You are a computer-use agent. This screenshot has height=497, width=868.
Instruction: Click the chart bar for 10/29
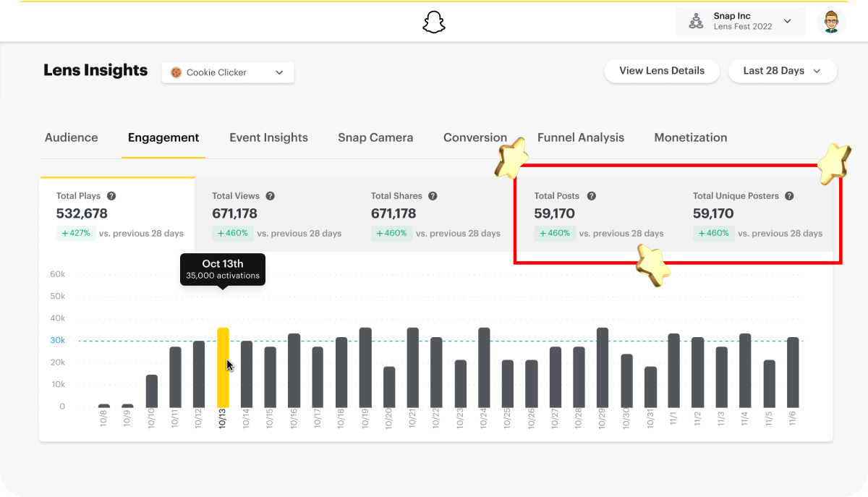[603, 368]
